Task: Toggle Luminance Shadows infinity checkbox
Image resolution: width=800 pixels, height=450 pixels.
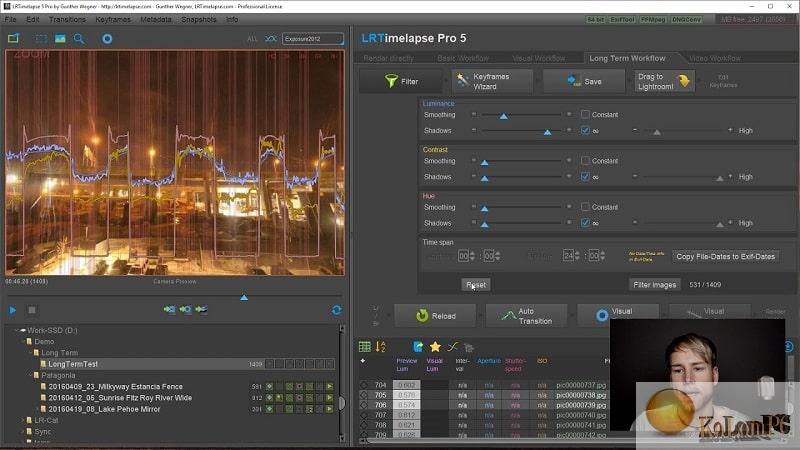Action: (x=585, y=131)
